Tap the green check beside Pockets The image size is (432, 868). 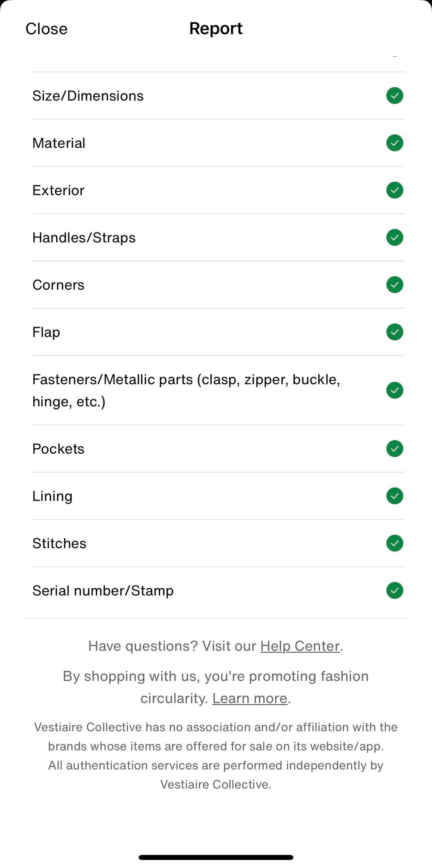click(x=395, y=449)
